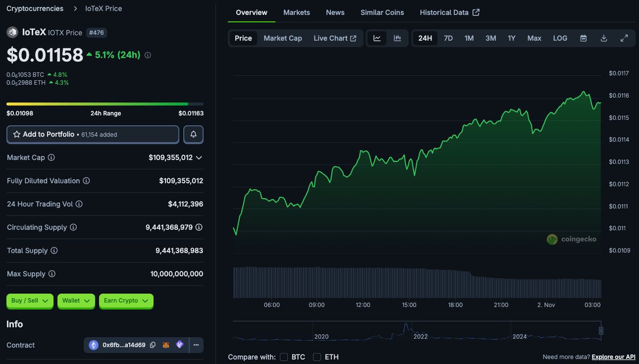This screenshot has width=639, height=364.
Task: Expand the Wallet dropdown
Action: [x=76, y=301]
